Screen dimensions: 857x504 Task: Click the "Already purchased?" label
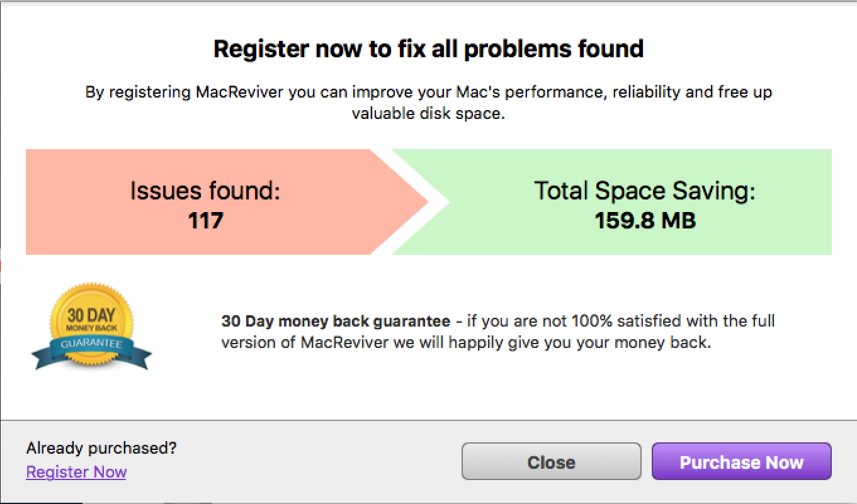pos(101,448)
